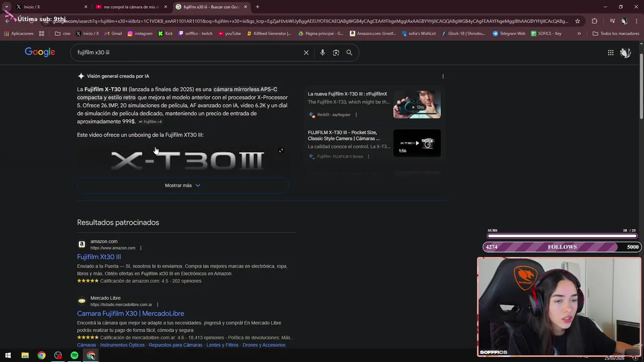Clear the Google search box text
This screenshot has width=644, height=362.
[x=306, y=52]
